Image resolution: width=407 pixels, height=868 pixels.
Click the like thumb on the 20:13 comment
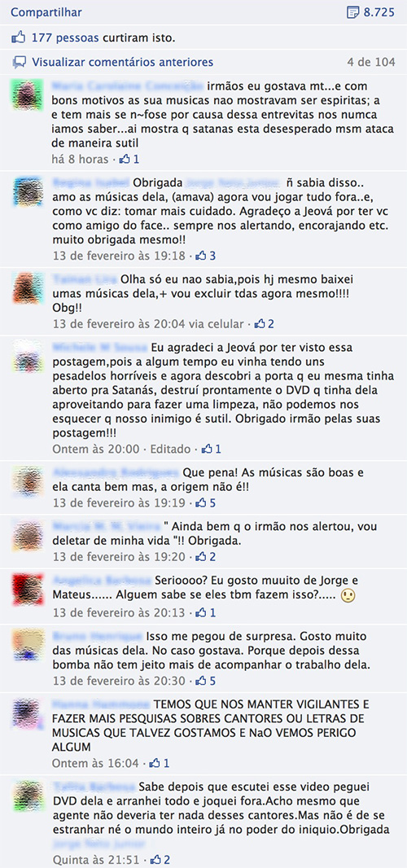tap(202, 613)
